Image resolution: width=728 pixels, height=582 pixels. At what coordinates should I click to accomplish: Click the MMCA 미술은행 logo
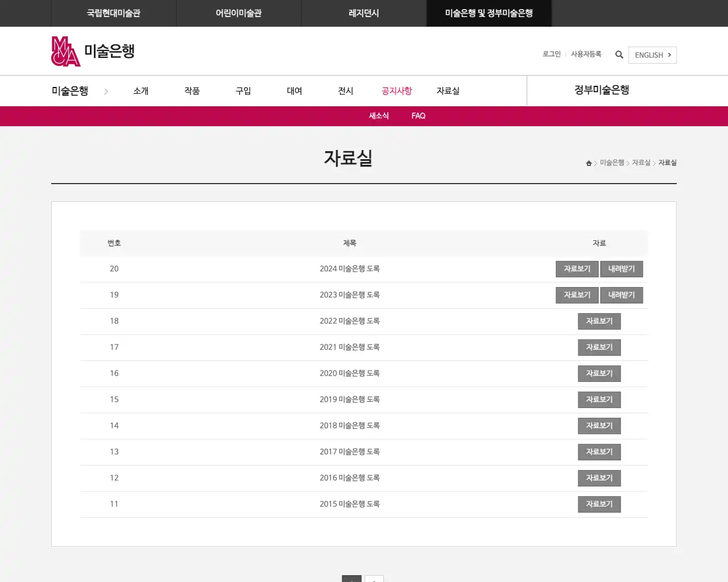[x=93, y=51]
